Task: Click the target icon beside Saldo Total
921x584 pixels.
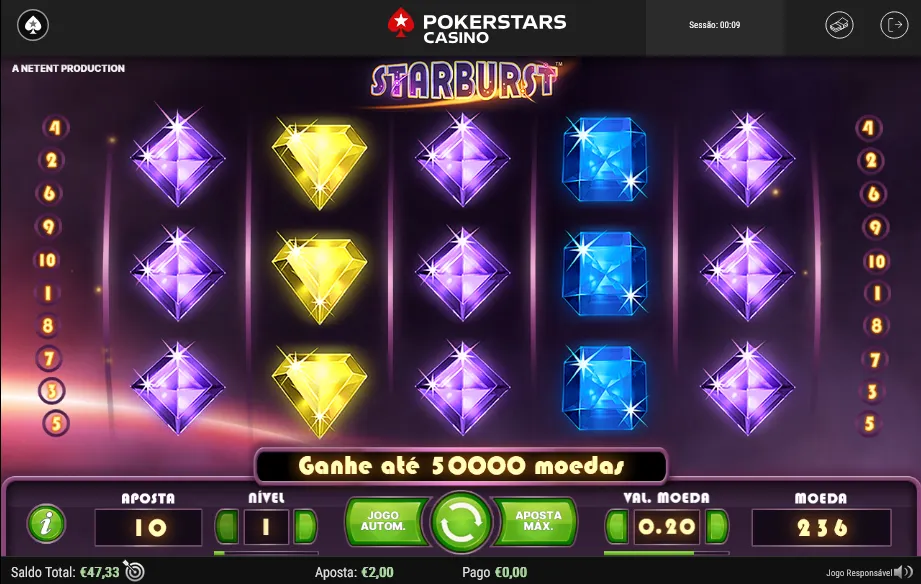Action: (135, 571)
